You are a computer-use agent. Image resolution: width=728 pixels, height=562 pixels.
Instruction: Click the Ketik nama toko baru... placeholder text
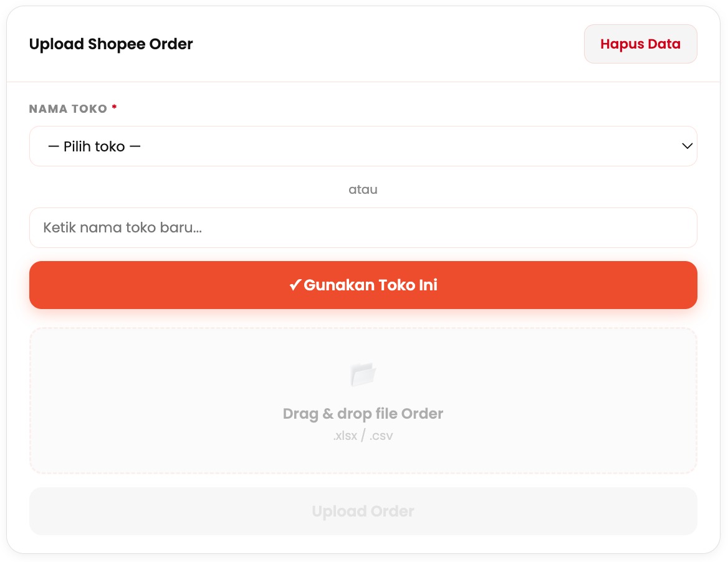(123, 227)
